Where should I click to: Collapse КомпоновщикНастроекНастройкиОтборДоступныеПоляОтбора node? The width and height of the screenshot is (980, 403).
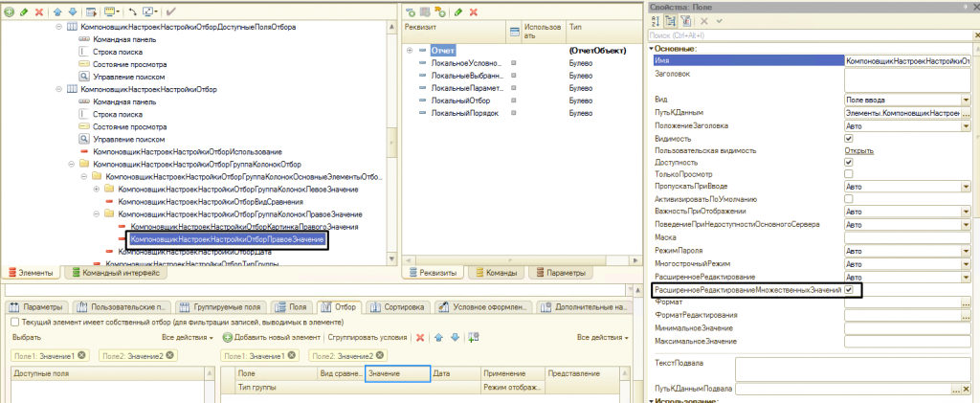[x=58, y=27]
